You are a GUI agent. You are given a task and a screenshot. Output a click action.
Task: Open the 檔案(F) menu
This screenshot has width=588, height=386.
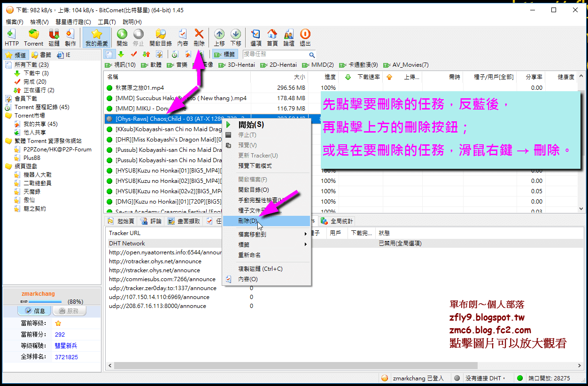pos(15,22)
